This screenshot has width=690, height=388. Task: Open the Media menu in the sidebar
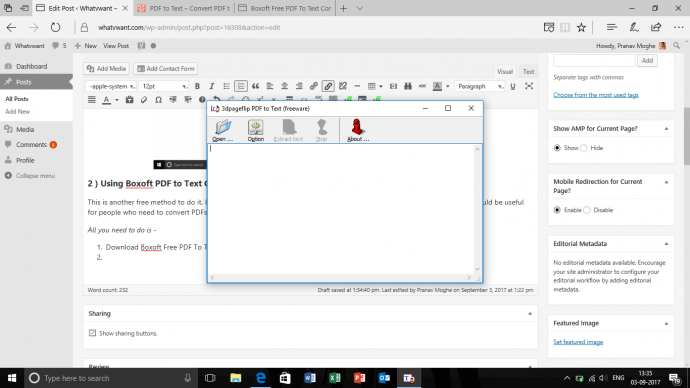click(25, 129)
